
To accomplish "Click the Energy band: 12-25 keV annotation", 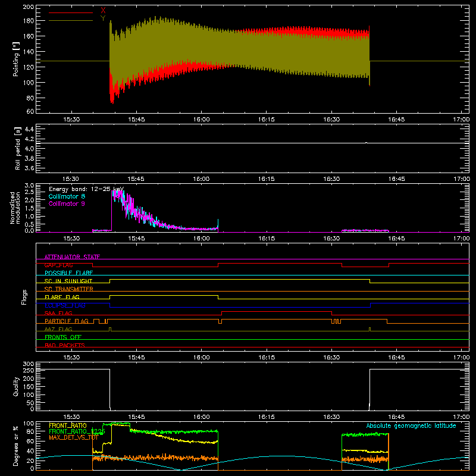I will [x=86, y=189].
